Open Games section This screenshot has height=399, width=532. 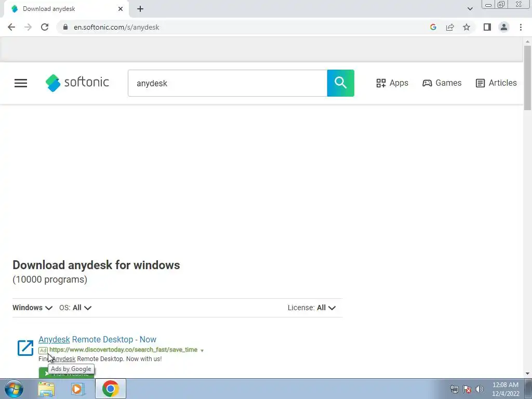coord(442,83)
